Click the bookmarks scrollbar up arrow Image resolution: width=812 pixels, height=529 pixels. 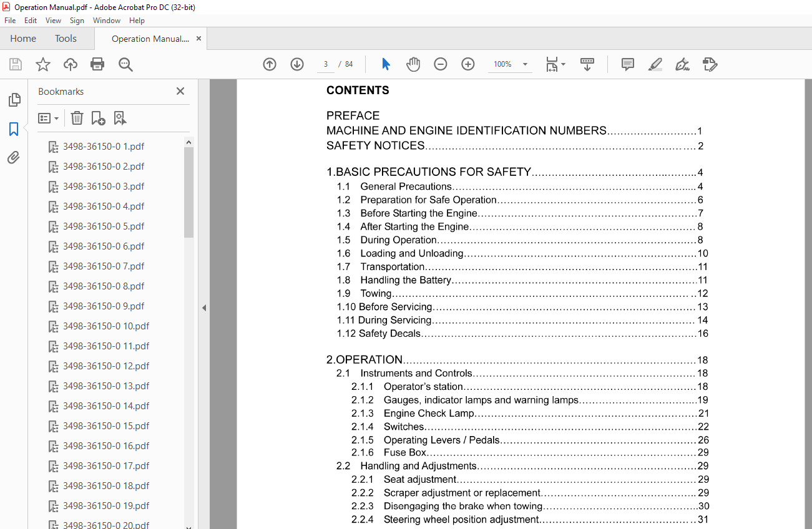point(188,142)
